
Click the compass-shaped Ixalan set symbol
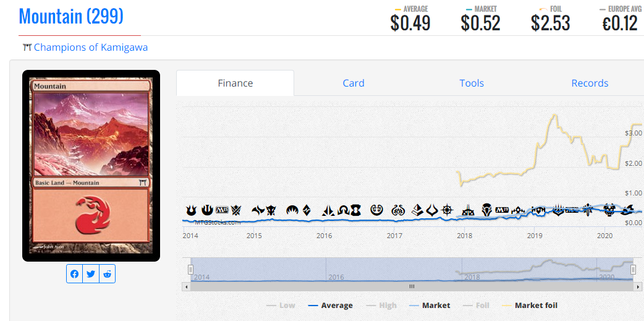(x=447, y=210)
